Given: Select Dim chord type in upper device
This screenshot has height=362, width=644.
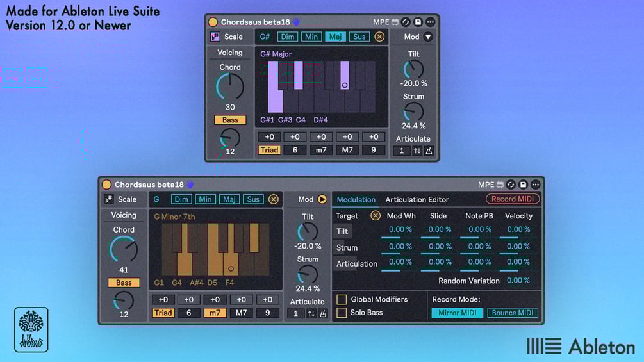Looking at the screenshot, I should click(287, 37).
